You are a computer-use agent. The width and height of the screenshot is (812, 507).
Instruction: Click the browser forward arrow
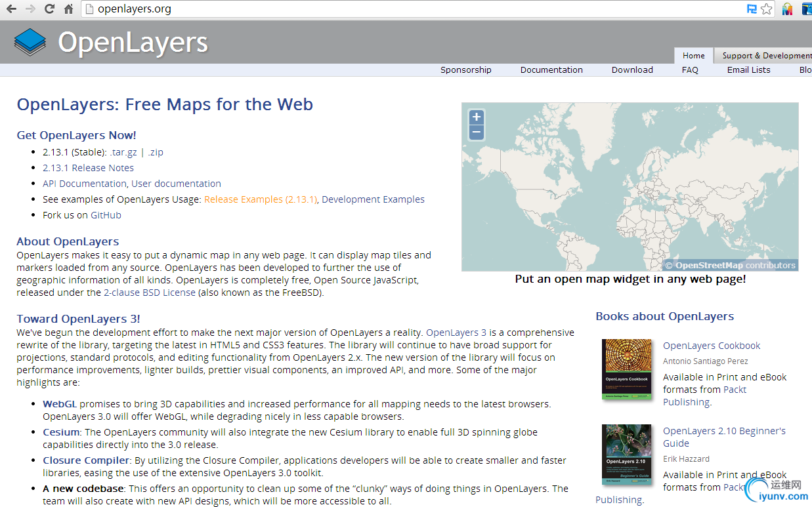point(30,9)
